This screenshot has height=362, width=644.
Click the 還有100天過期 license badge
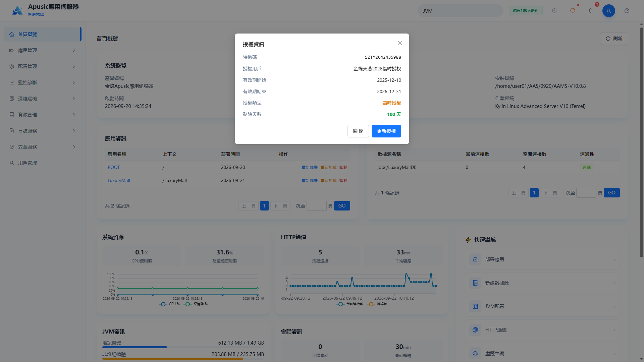click(526, 11)
